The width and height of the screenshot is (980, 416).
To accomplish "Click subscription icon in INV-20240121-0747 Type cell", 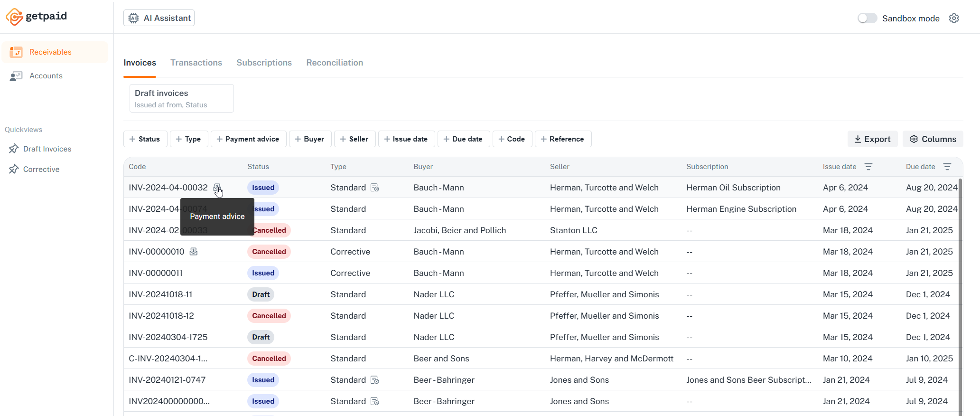I will [x=375, y=380].
